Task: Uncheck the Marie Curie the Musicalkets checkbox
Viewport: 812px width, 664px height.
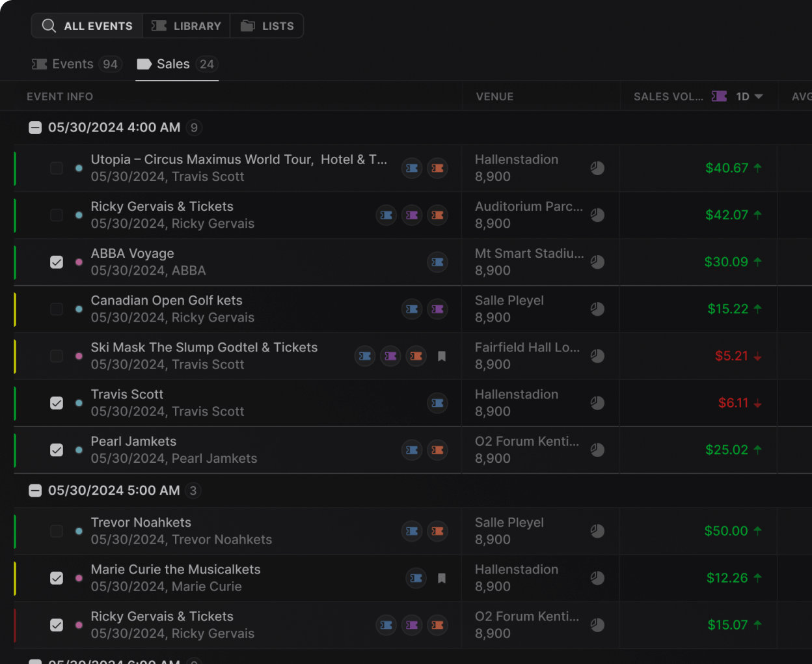Action: point(57,578)
